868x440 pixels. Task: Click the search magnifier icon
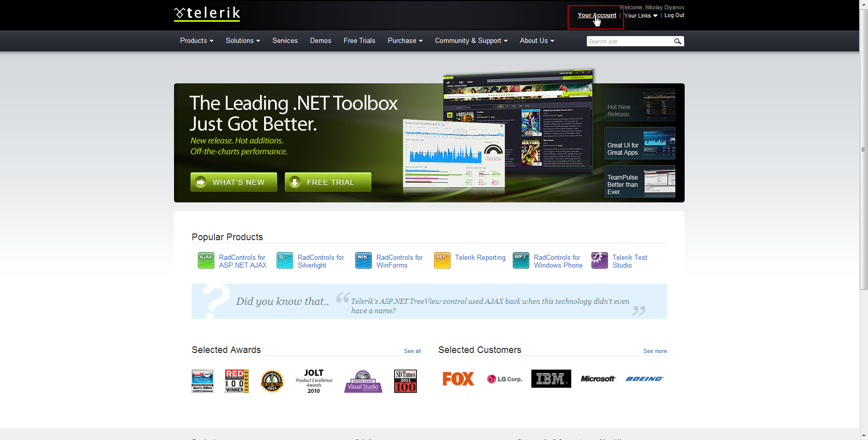677,41
